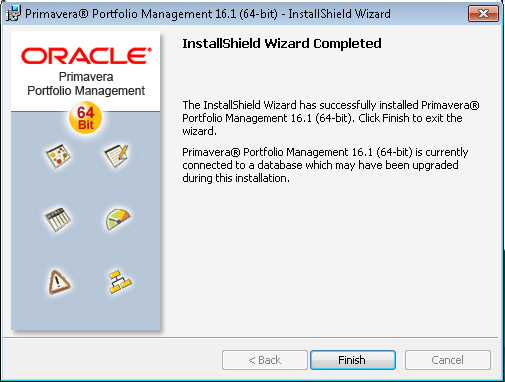Click the red ORACLE logo
Viewport: 505px width, 382px height.
(86, 56)
